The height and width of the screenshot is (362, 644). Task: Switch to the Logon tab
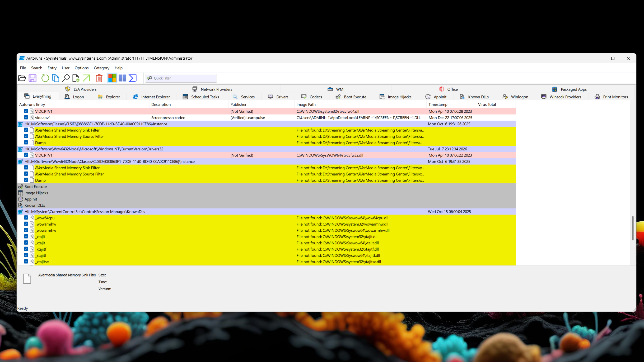tap(74, 97)
